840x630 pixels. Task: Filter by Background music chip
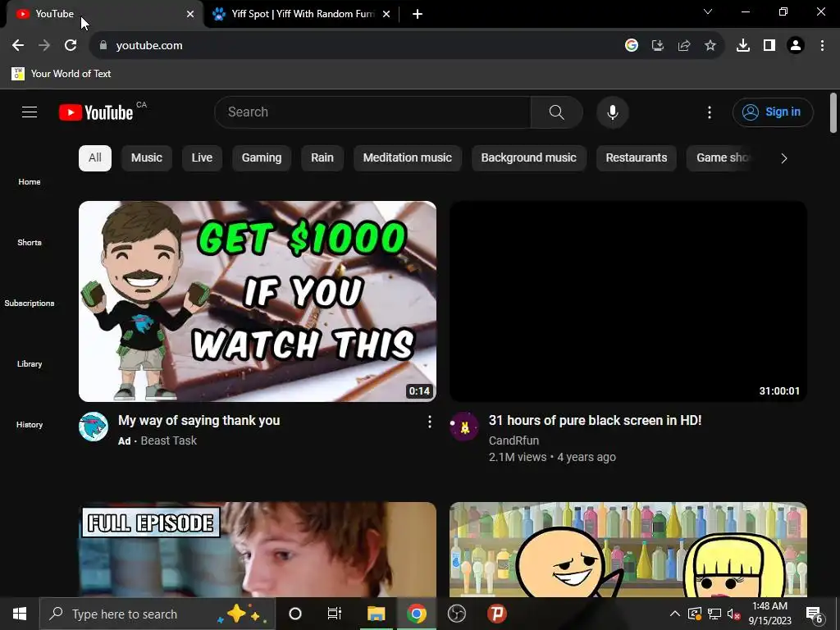(529, 158)
